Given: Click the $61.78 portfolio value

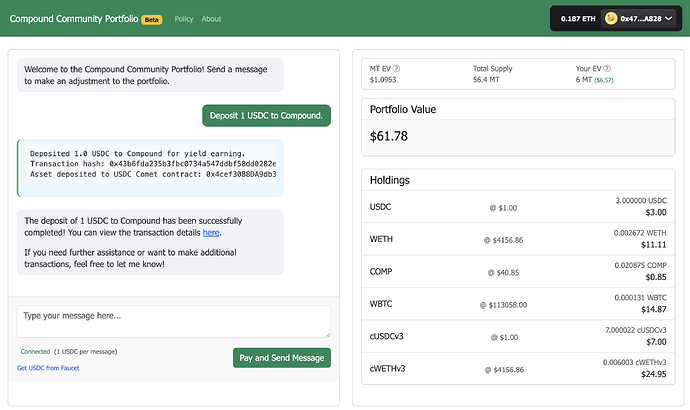Looking at the screenshot, I should pyautogui.click(x=389, y=136).
